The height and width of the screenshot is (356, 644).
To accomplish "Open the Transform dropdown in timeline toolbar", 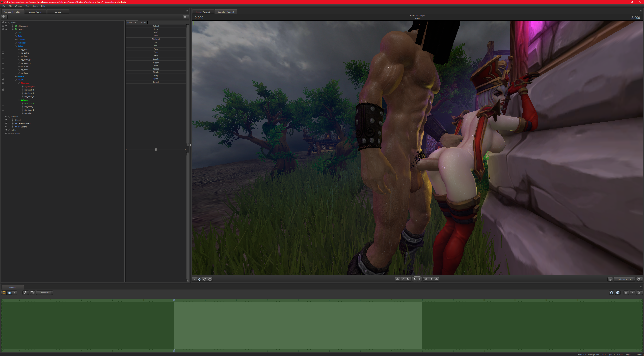I will click(45, 293).
